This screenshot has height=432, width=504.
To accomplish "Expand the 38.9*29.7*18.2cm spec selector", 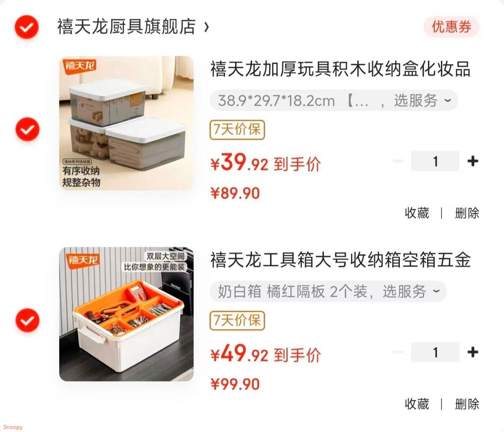I will 333,100.
